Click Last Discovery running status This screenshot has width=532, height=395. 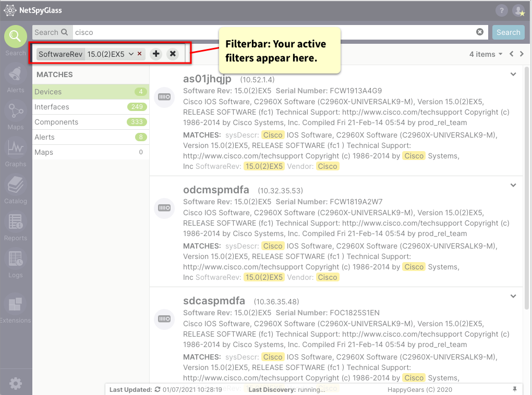pyautogui.click(x=287, y=390)
